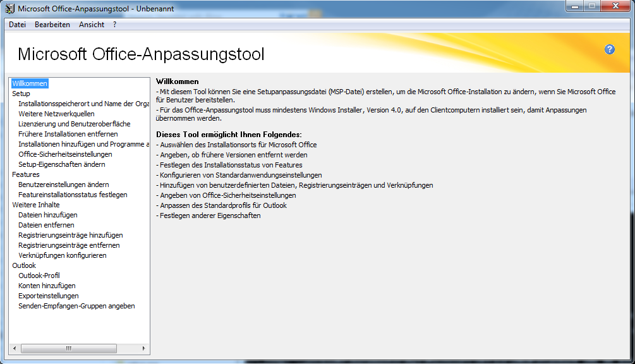The height and width of the screenshot is (364, 635).
Task: Open Dateien hinzufügen
Action: 48,215
